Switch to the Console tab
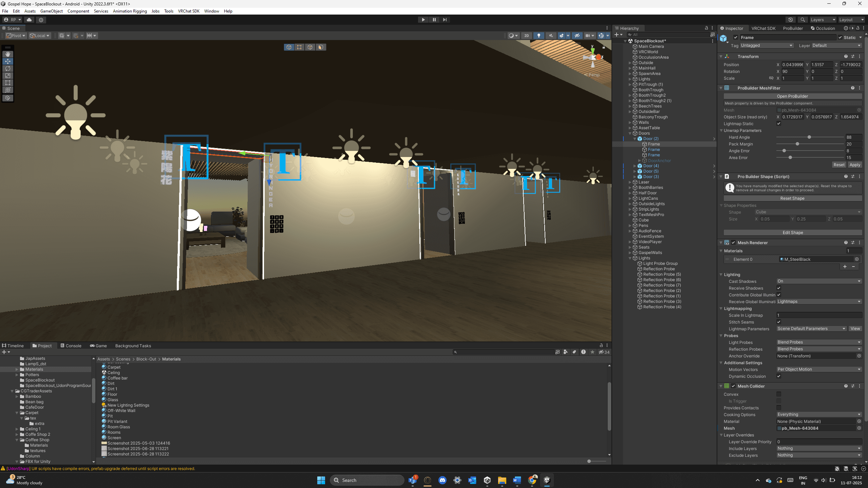The height and width of the screenshot is (488, 868). pyautogui.click(x=71, y=346)
